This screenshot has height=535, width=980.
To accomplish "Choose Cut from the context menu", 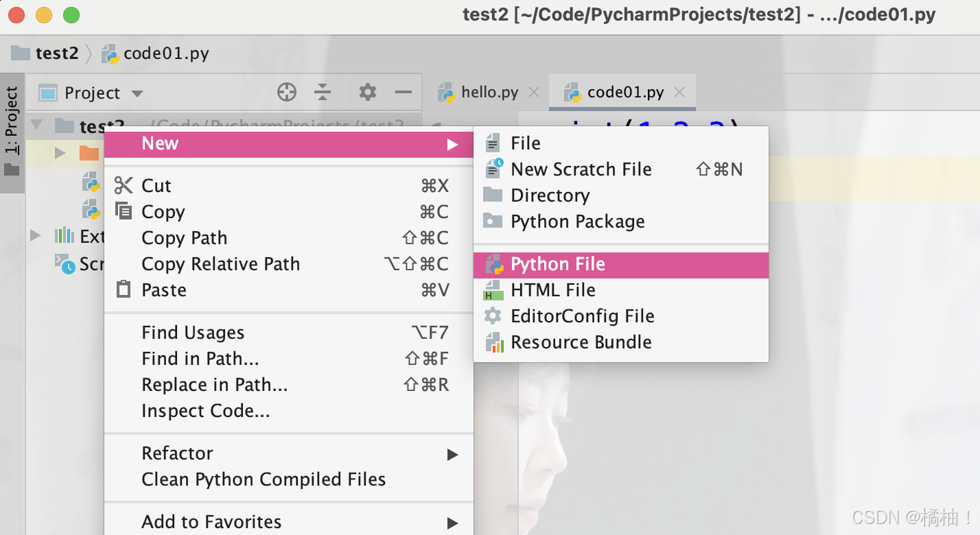I will (288, 186).
